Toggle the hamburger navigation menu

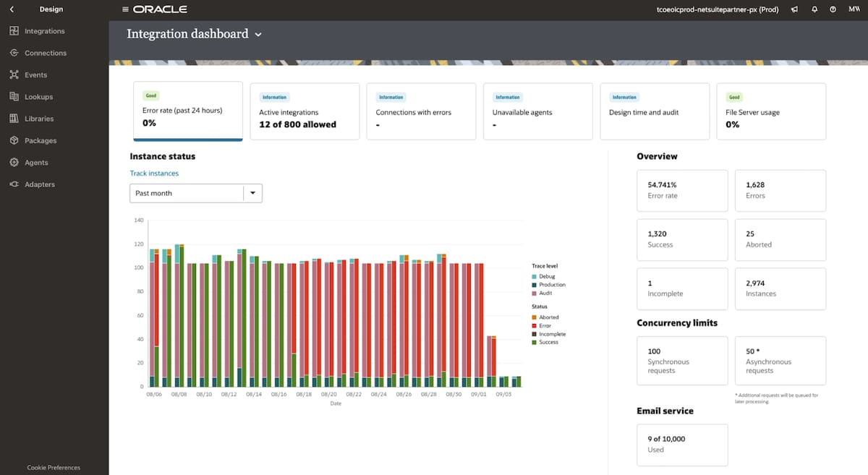tap(125, 9)
